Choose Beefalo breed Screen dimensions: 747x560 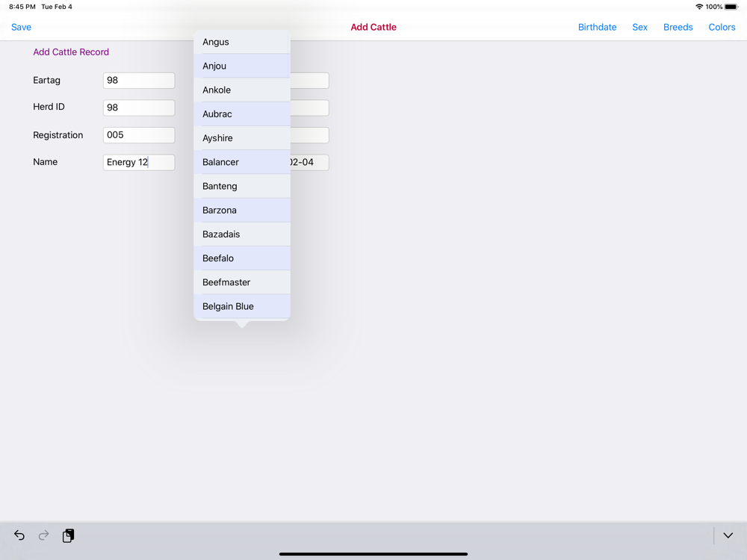(x=242, y=258)
